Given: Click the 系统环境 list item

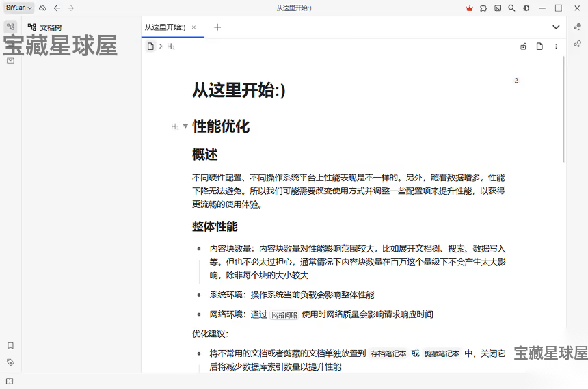Looking at the screenshot, I should (x=292, y=295).
